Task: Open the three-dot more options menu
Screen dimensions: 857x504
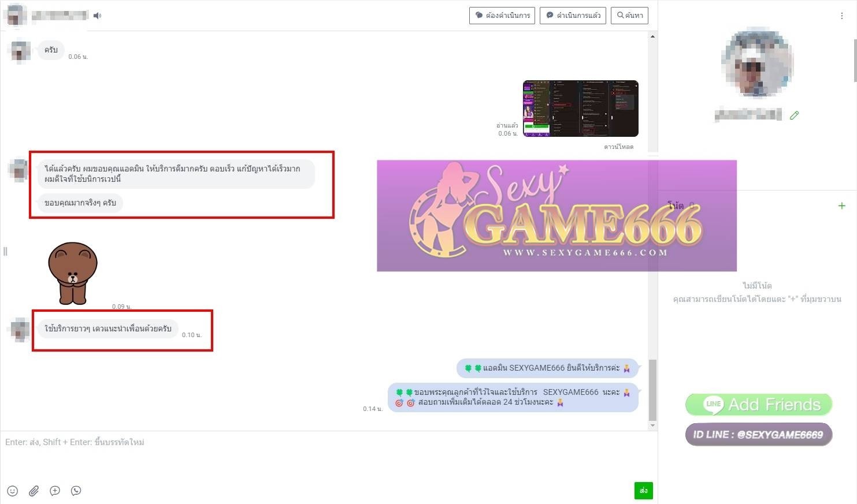Action: pos(841,16)
